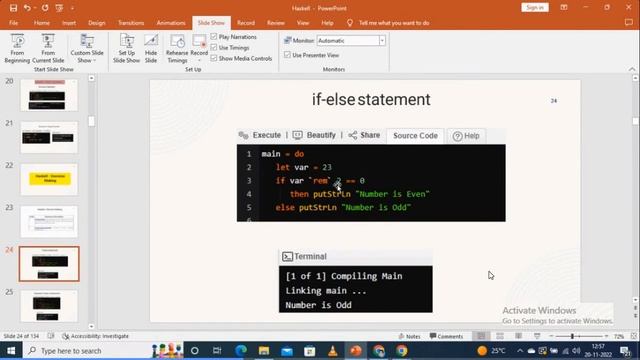Open the Animations tab
640x360 pixels.
point(171,23)
